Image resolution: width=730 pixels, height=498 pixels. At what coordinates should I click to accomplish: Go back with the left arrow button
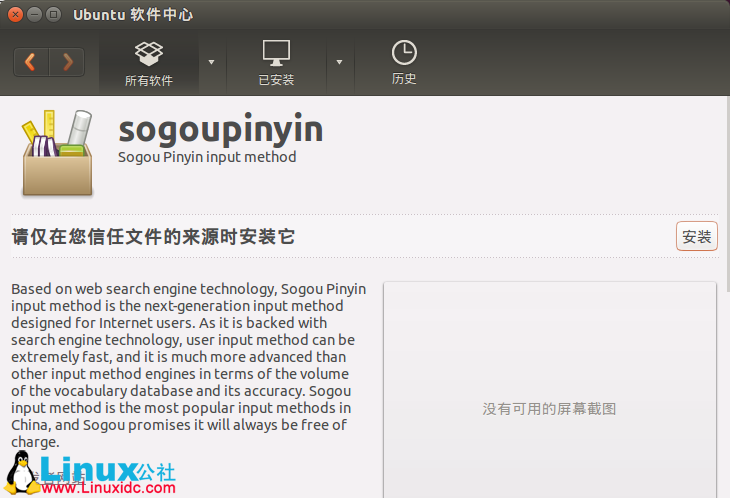coord(31,62)
